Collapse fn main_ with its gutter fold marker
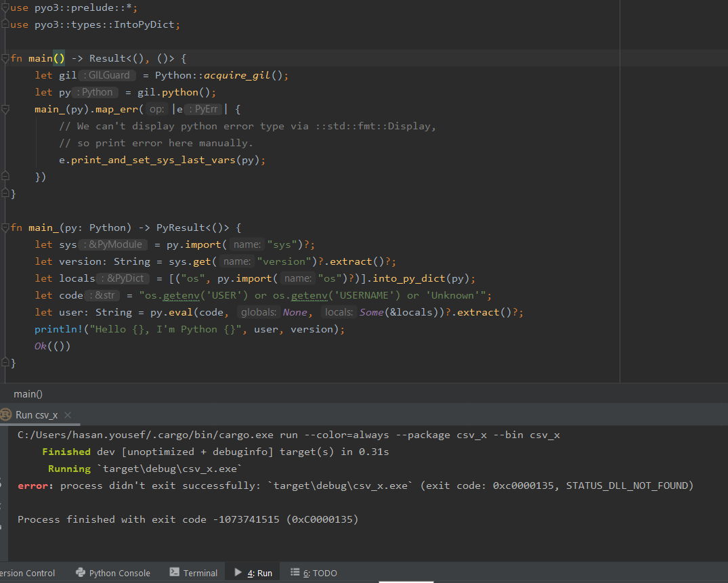This screenshot has height=583, width=728. click(x=5, y=227)
